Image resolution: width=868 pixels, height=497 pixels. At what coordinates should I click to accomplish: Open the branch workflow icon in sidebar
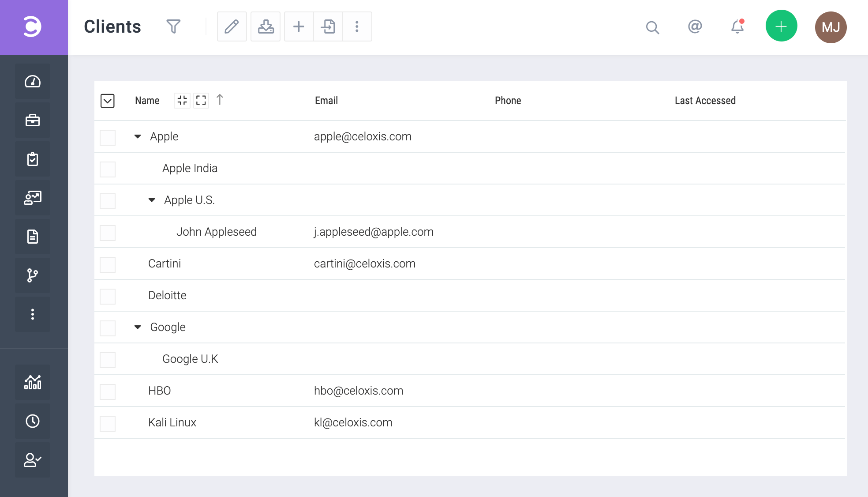pos(33,275)
